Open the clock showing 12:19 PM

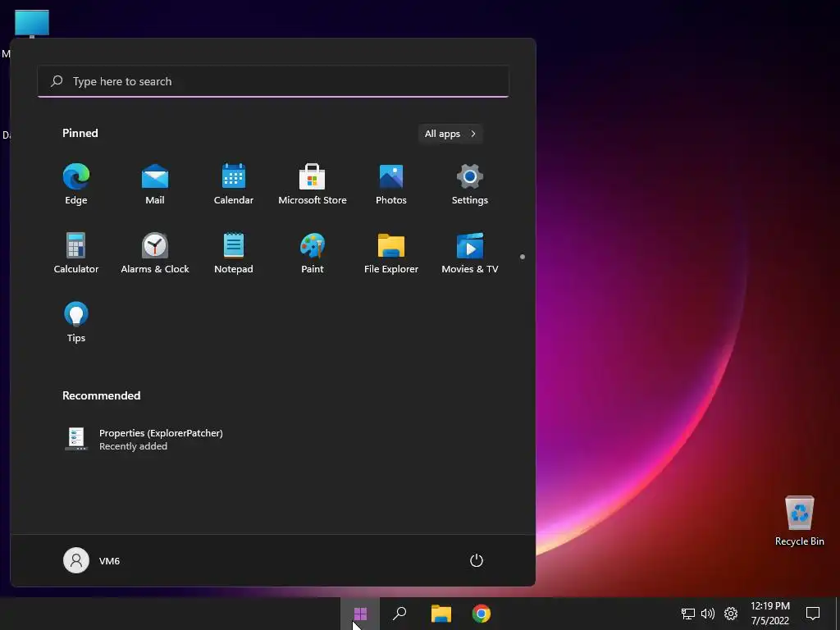coord(770,614)
